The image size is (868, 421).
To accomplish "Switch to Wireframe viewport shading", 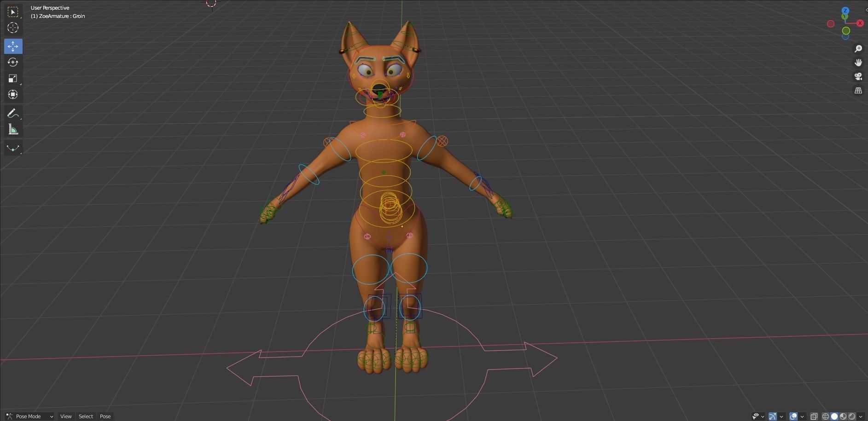I will [826, 416].
